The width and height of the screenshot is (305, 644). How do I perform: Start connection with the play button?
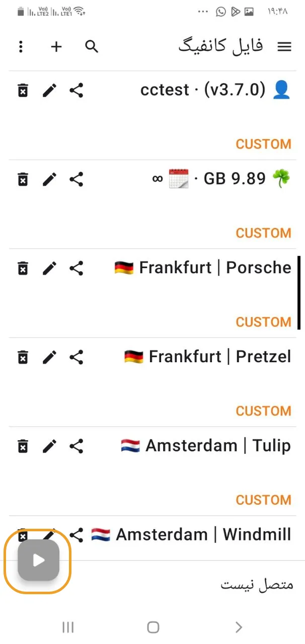39,560
